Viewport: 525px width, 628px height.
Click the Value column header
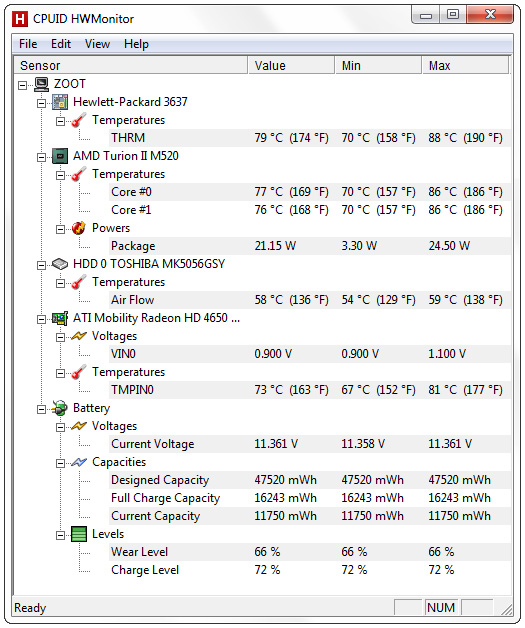[x=291, y=65]
